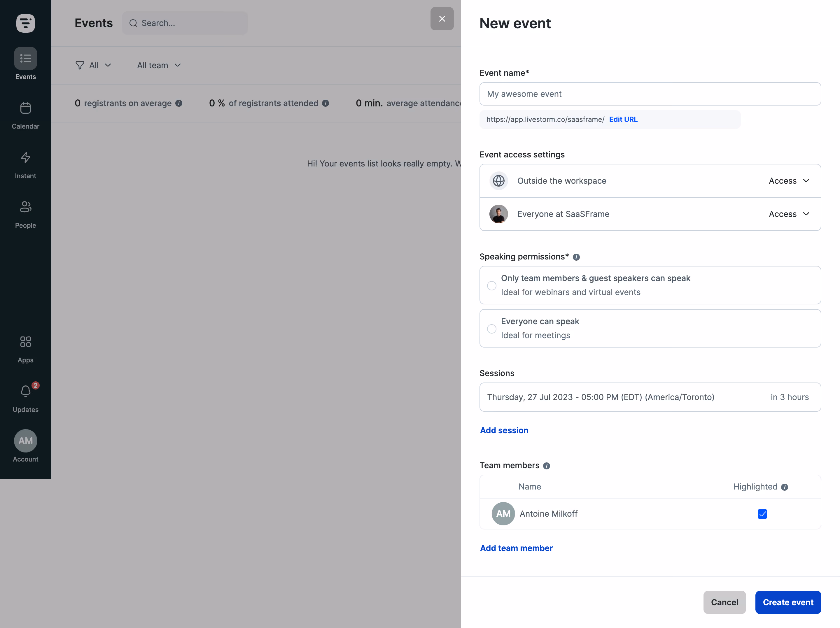
Task: Open the AM Account avatar
Action: point(25,441)
